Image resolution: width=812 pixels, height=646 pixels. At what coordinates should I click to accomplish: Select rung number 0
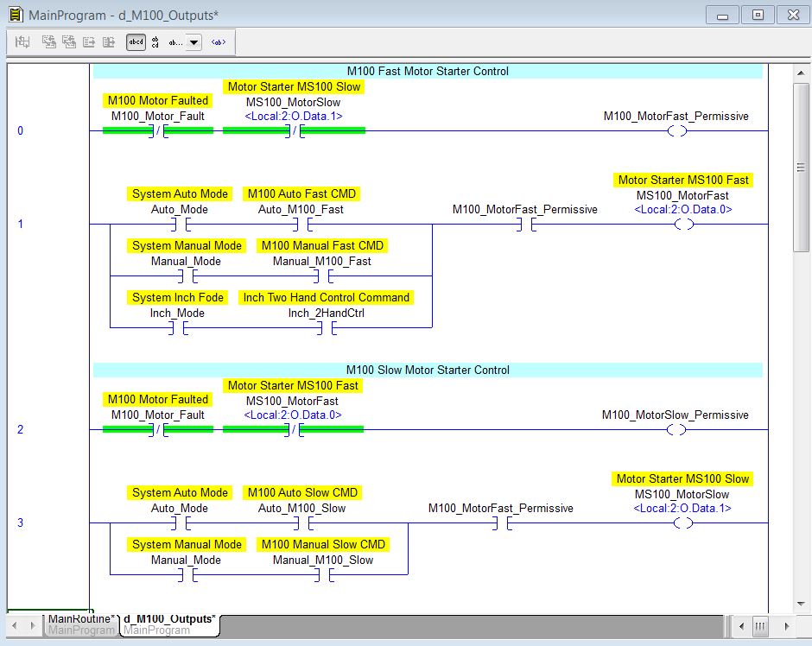20,130
